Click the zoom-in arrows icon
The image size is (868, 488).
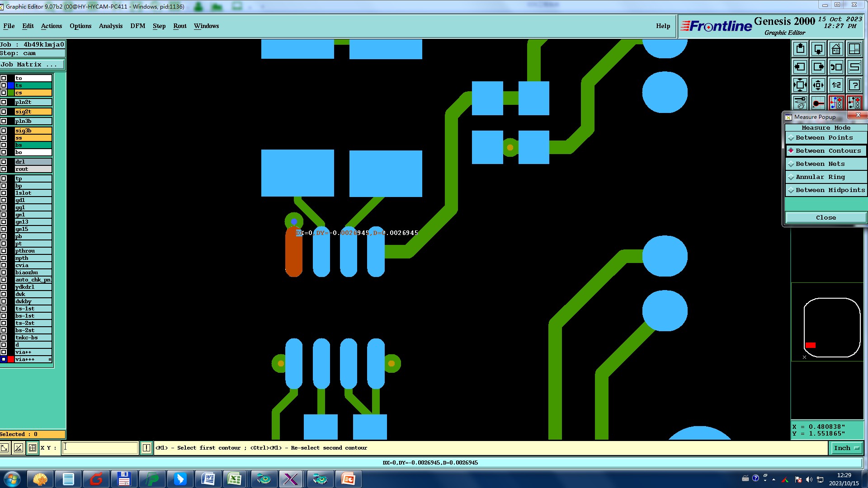click(x=818, y=85)
